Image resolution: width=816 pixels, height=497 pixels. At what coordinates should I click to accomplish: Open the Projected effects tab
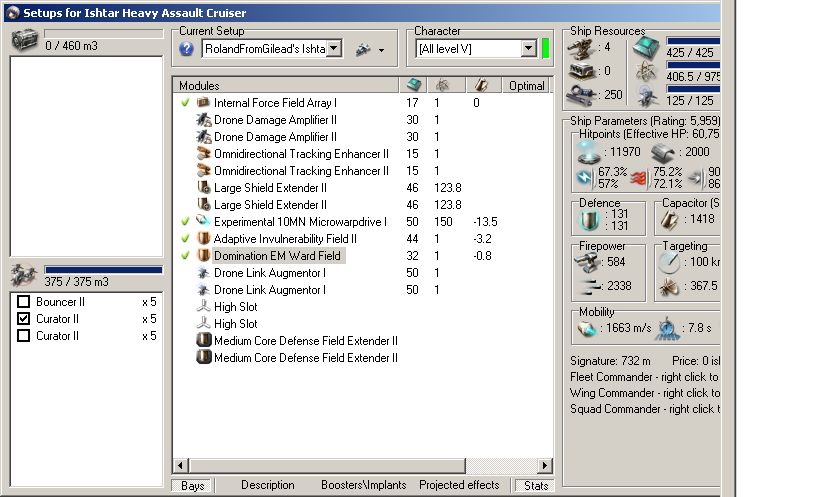tap(459, 485)
